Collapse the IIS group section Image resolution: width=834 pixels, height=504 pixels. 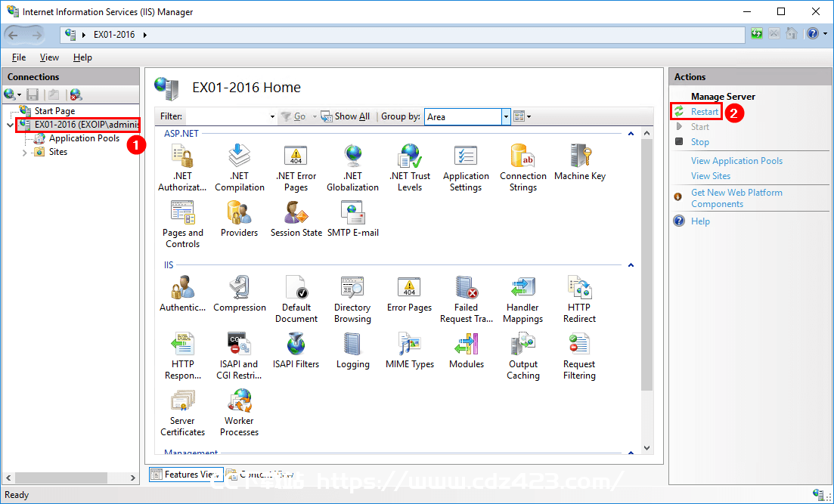tap(631, 264)
